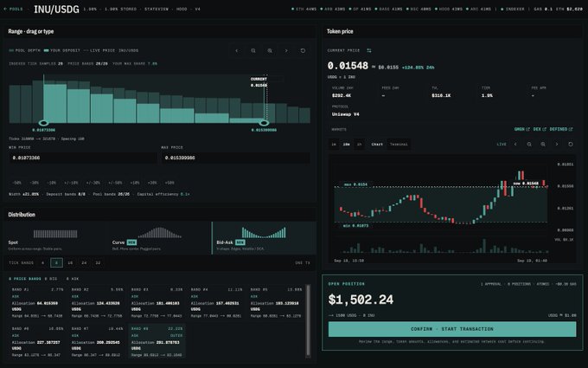Grab the minimum price range handle
This screenshot has width=588, height=368.
tap(43, 123)
